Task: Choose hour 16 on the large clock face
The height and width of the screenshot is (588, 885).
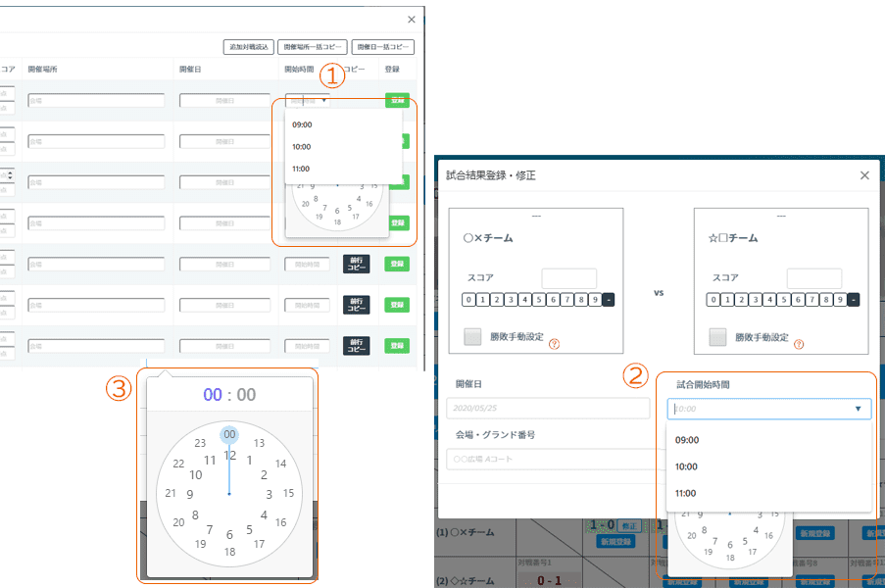Action: (x=280, y=522)
